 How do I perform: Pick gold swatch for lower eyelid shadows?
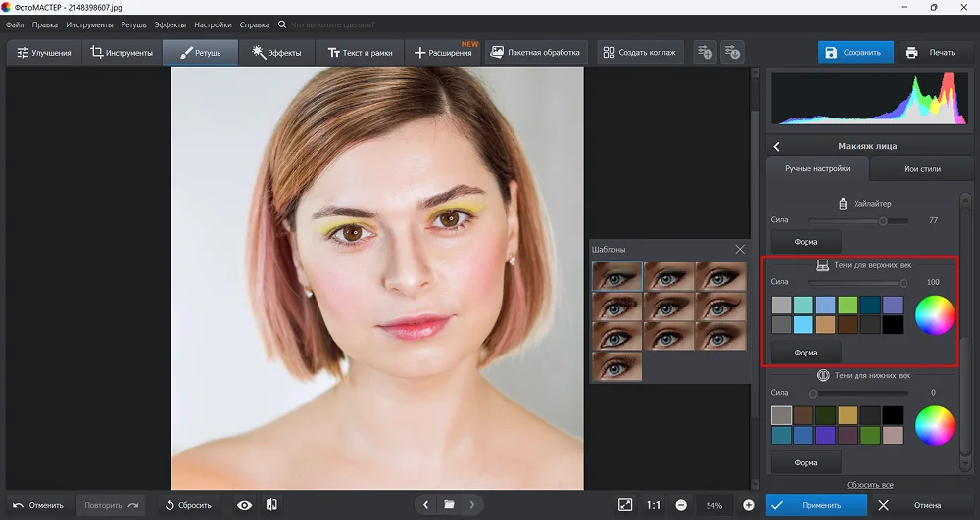(x=848, y=415)
